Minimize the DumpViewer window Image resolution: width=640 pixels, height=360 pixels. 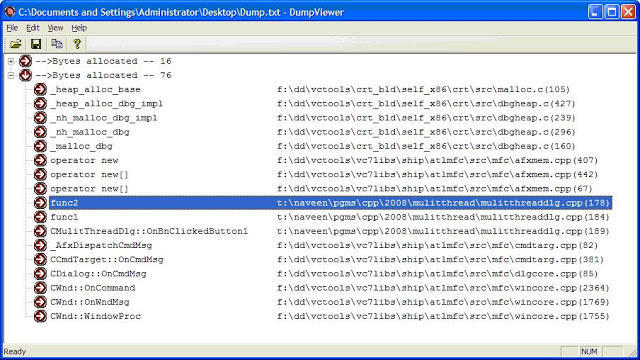(595, 12)
